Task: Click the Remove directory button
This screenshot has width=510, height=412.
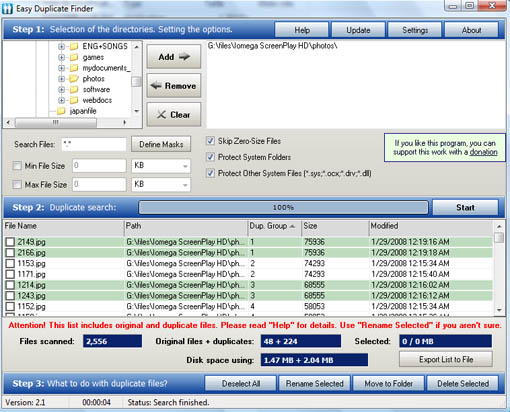Action: (x=174, y=86)
